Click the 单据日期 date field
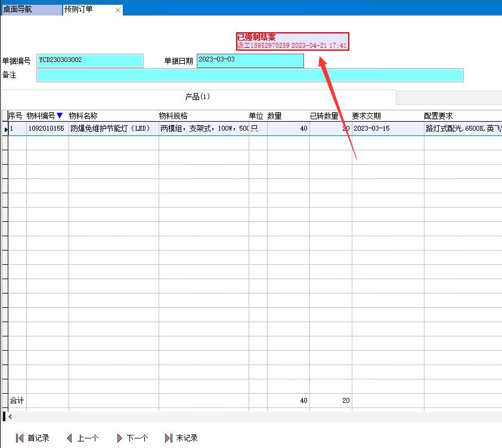The height and width of the screenshot is (448, 502). pyautogui.click(x=250, y=61)
